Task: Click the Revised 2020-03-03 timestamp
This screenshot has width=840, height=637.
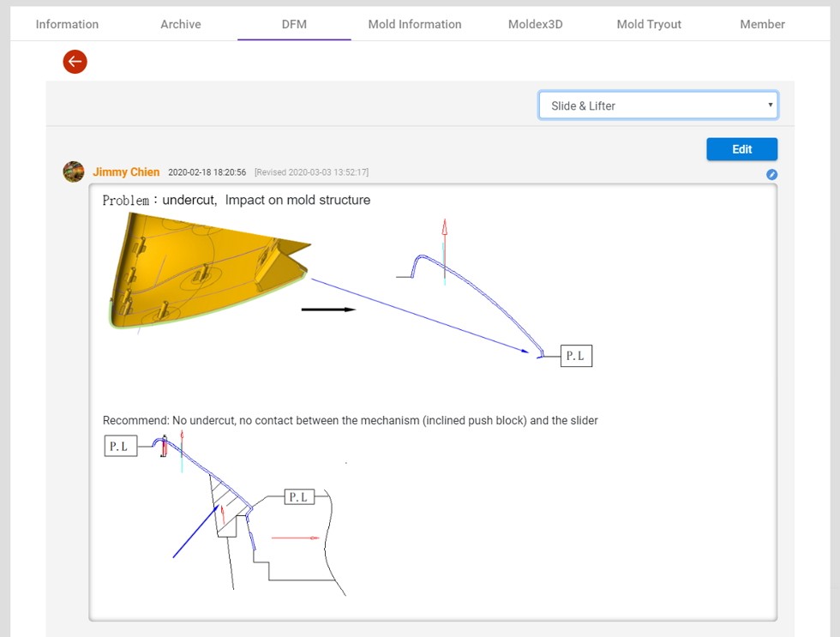Action: click(x=311, y=172)
